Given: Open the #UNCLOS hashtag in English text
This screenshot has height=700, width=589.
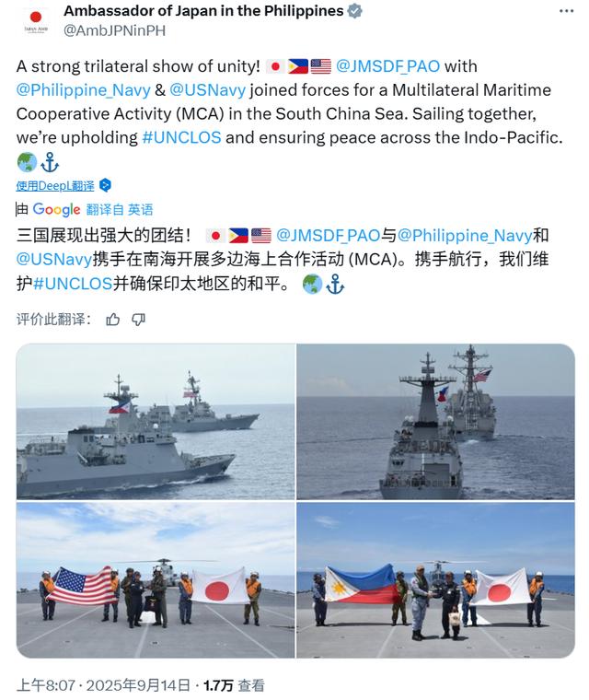Looking at the screenshot, I should 181,137.
